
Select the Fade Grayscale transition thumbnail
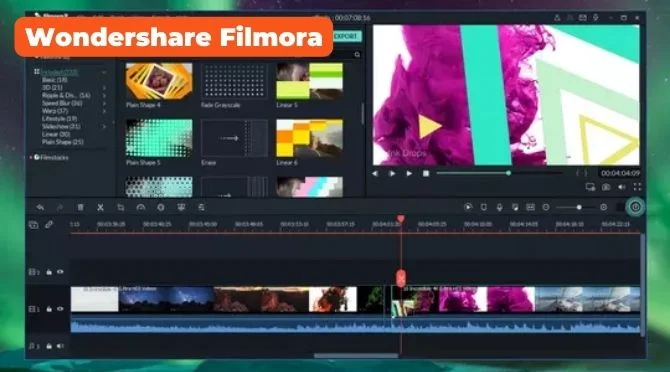(x=234, y=81)
